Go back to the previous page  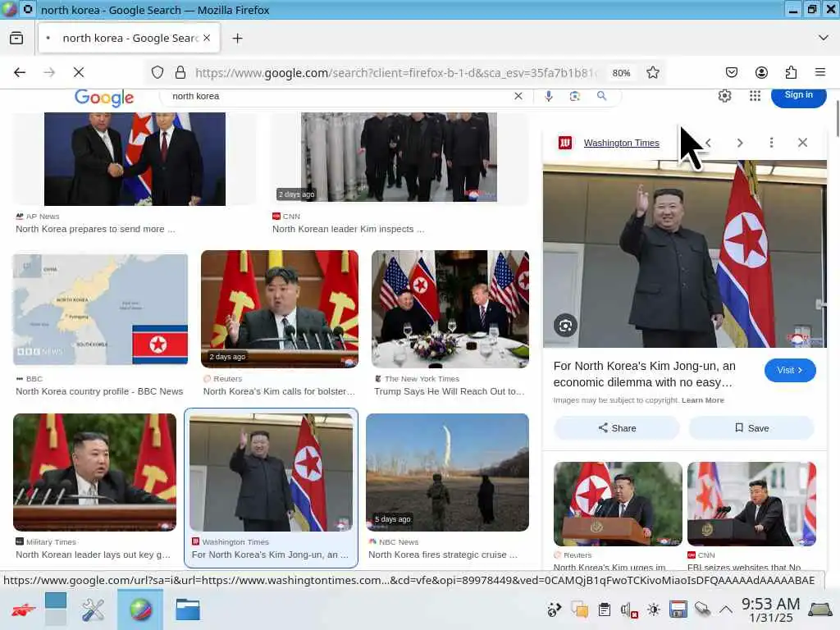tap(20, 72)
